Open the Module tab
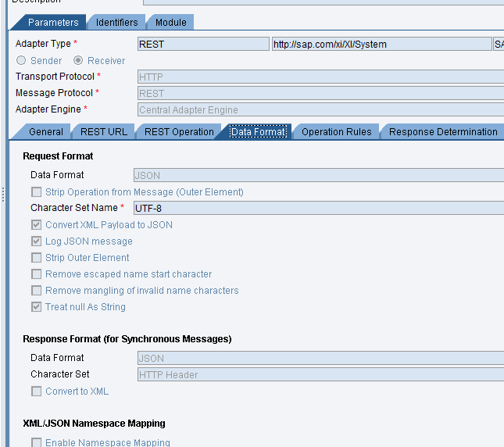The height and width of the screenshot is (447, 504). click(x=170, y=23)
